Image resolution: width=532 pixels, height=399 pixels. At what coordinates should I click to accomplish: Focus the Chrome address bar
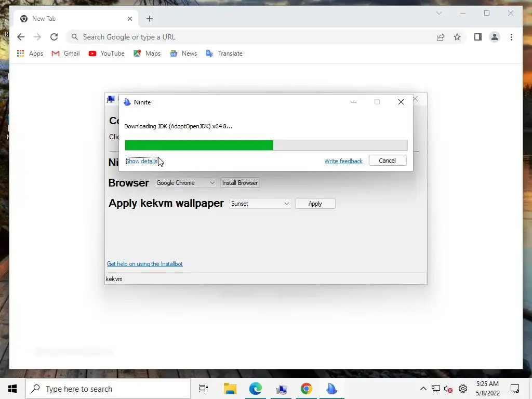pos(251,37)
